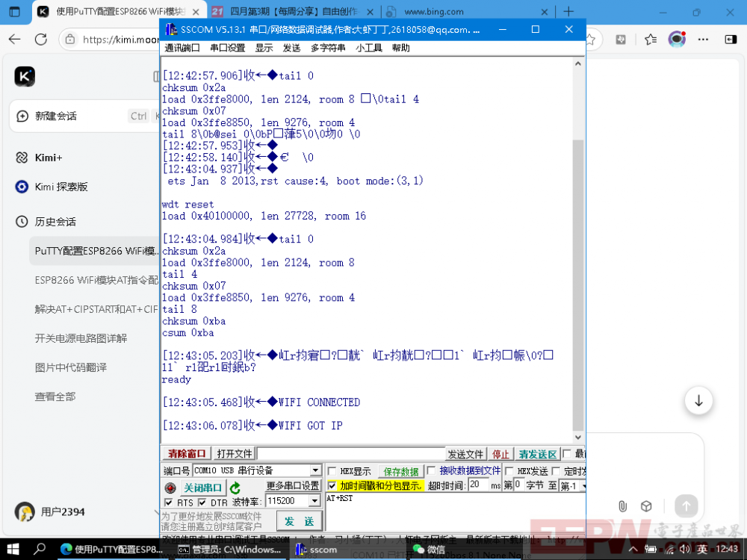Enable HEX发送 checkbox
This screenshot has height=560, width=747.
(509, 471)
